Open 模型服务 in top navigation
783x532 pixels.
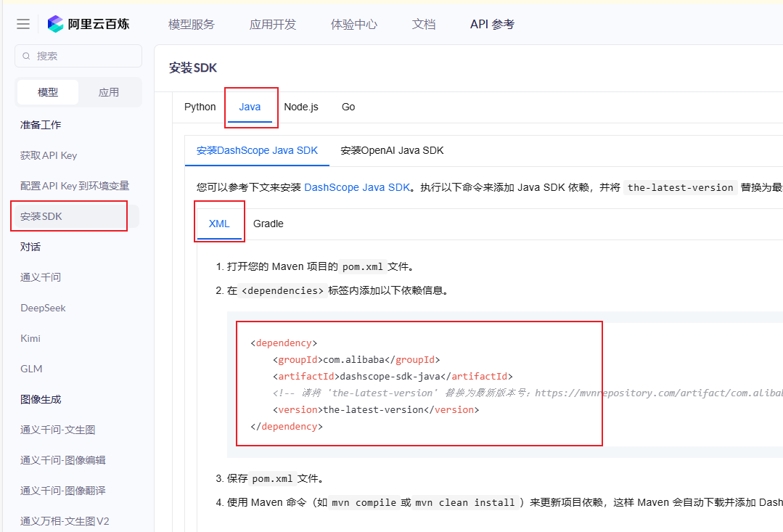(x=192, y=24)
